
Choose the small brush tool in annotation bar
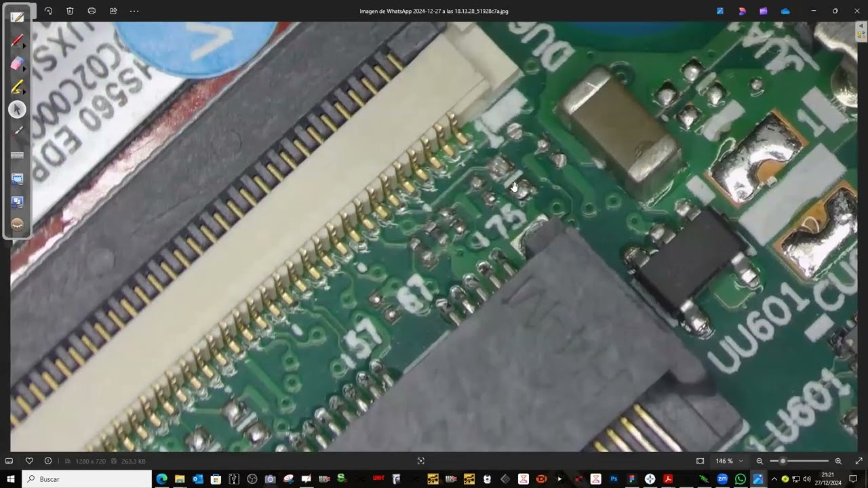point(17,132)
